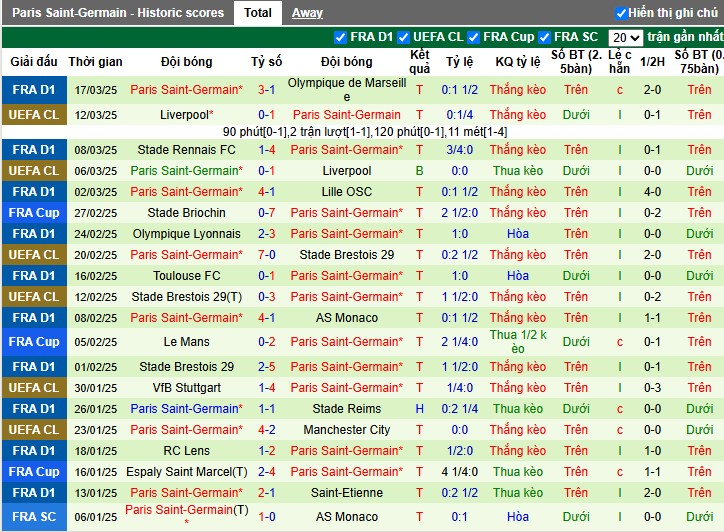
Task: Open Espaly Saint Marcel(T) team link
Action: [187, 472]
